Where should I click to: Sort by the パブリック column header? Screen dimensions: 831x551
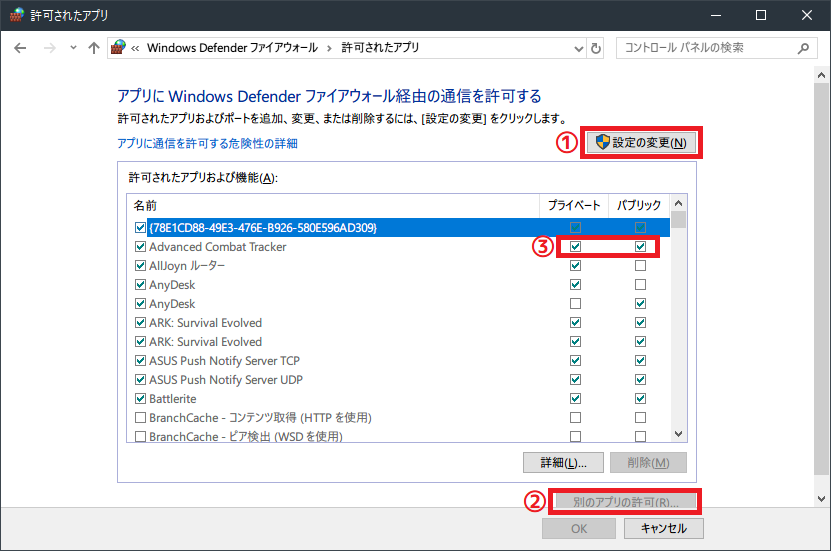click(x=639, y=205)
